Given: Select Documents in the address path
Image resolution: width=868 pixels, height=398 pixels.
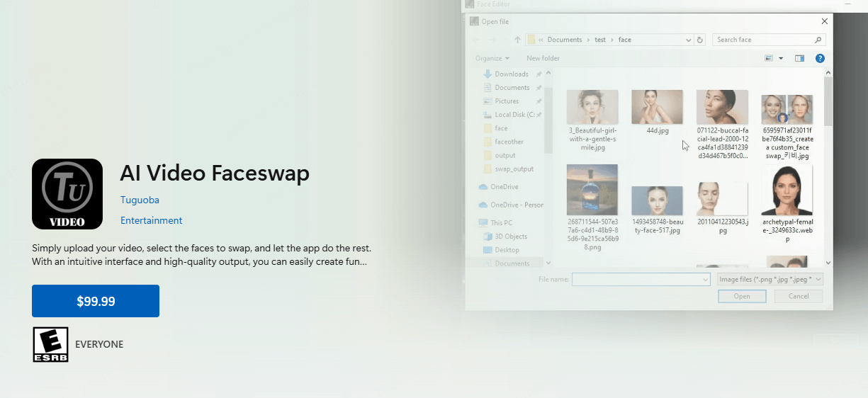Looking at the screenshot, I should (x=565, y=40).
